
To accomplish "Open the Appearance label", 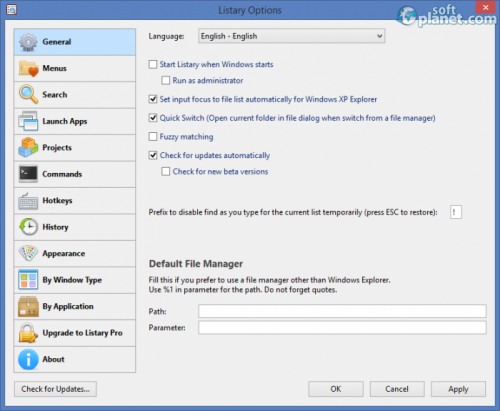I will tap(64, 254).
